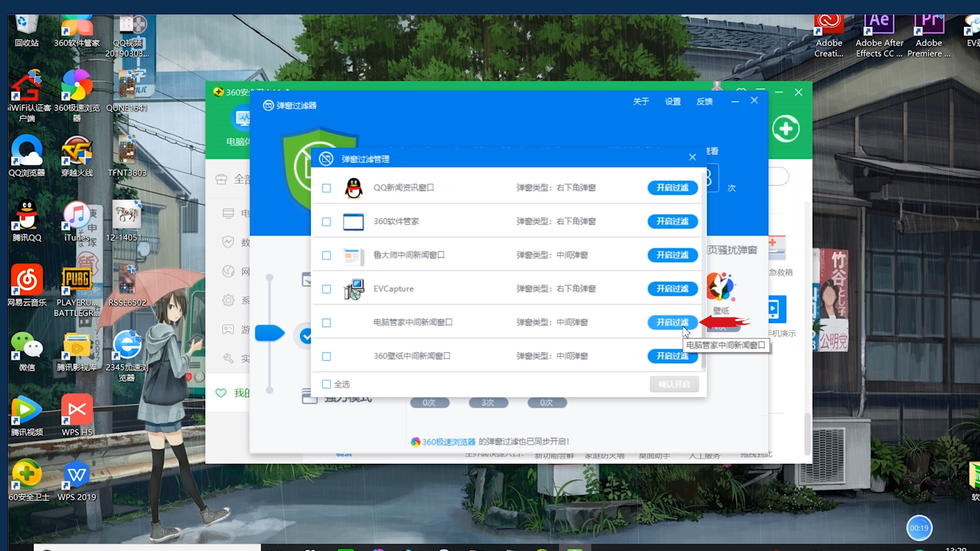Click the EVCapture icon in the filter list

(x=354, y=289)
